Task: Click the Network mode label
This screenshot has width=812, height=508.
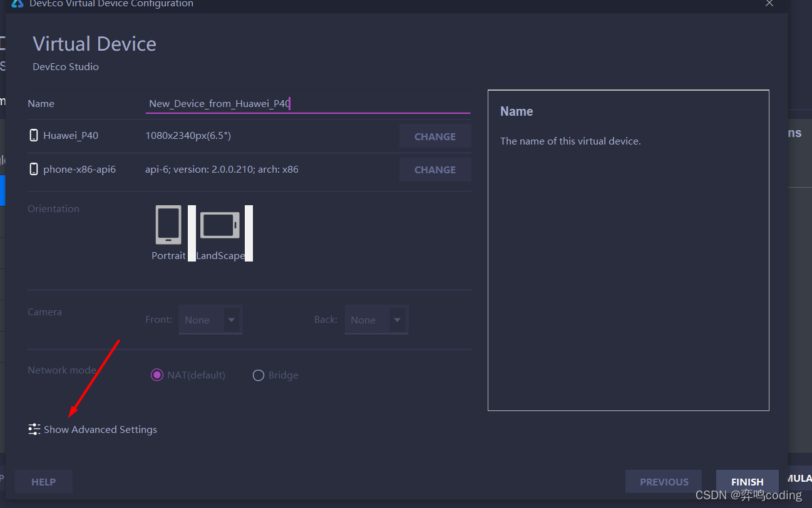Action: pos(61,370)
